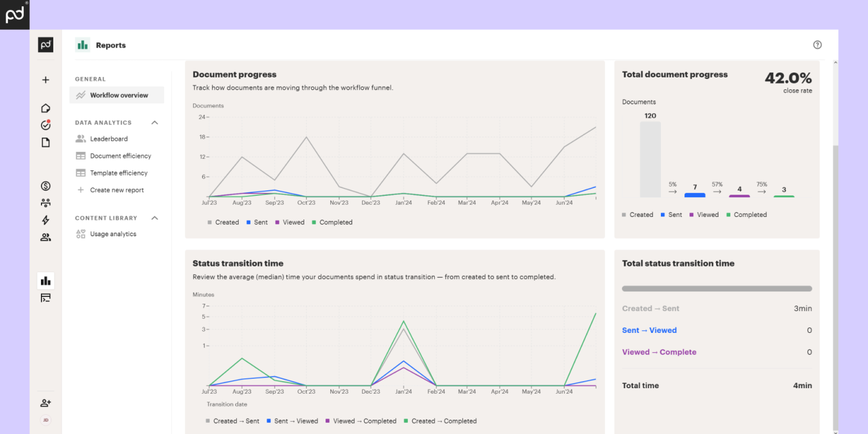The image size is (868, 434).
Task: Open the Home icon in sidebar
Action: pyautogui.click(x=45, y=108)
